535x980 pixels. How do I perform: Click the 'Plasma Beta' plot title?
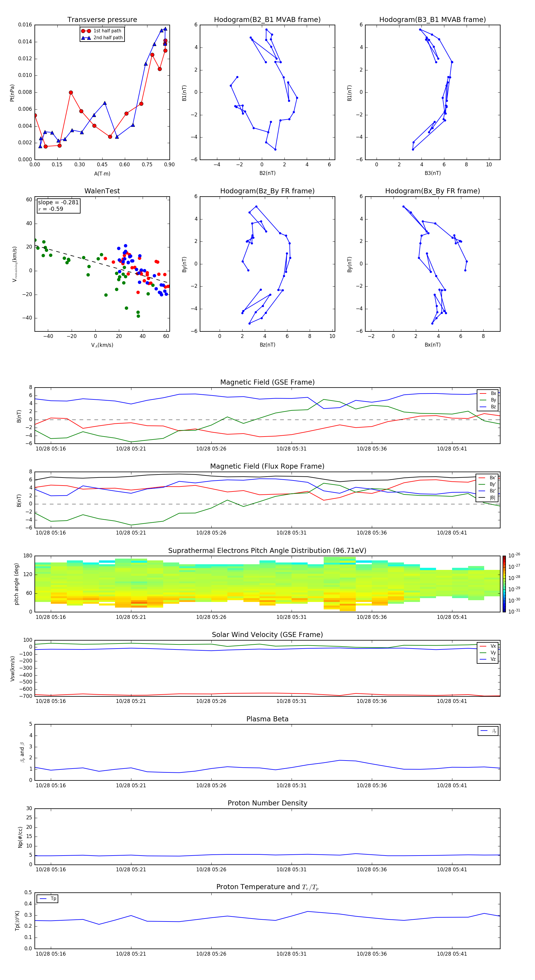[x=267, y=719]
